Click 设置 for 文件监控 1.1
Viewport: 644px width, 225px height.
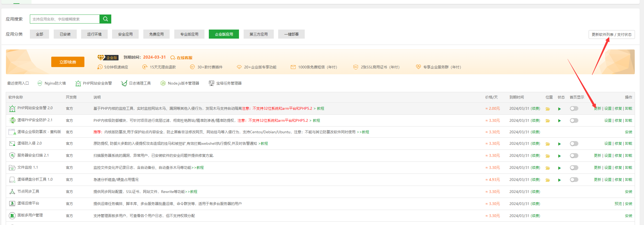click(x=608, y=168)
